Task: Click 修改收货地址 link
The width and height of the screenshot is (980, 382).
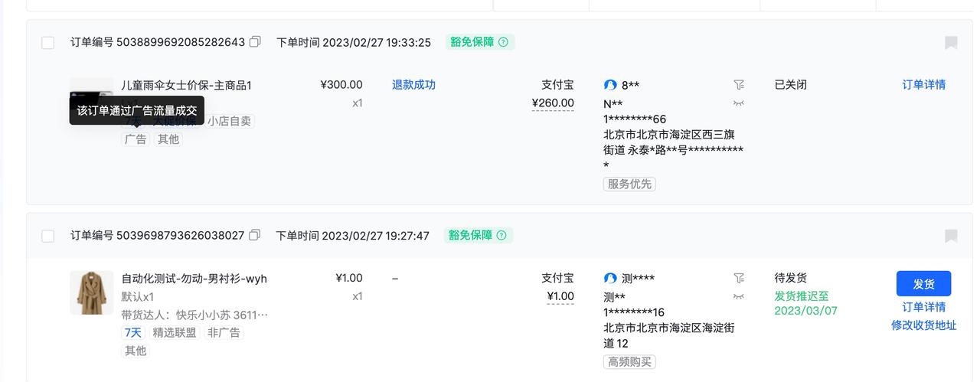Action: click(923, 325)
